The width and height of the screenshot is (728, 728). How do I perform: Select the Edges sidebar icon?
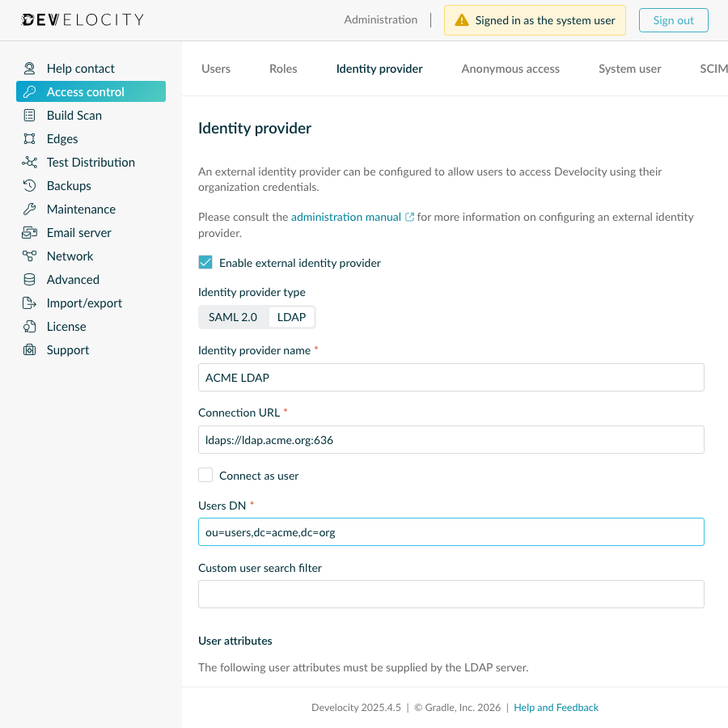tap(29, 138)
